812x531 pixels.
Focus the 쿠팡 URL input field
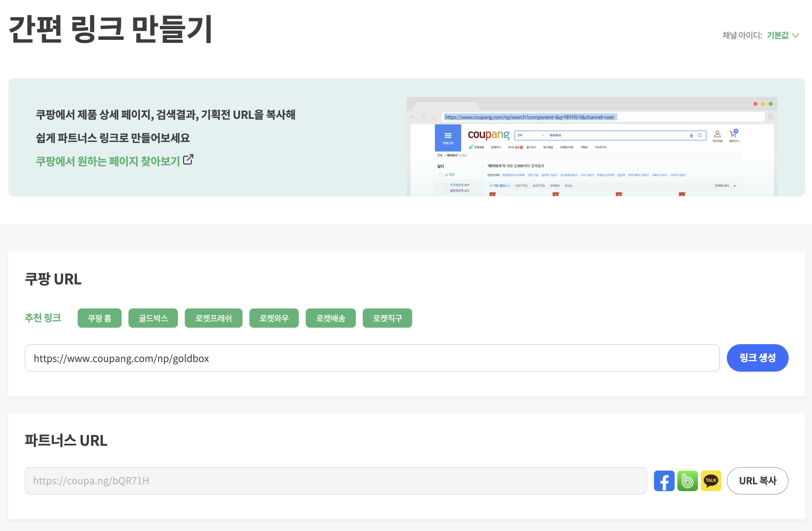372,358
